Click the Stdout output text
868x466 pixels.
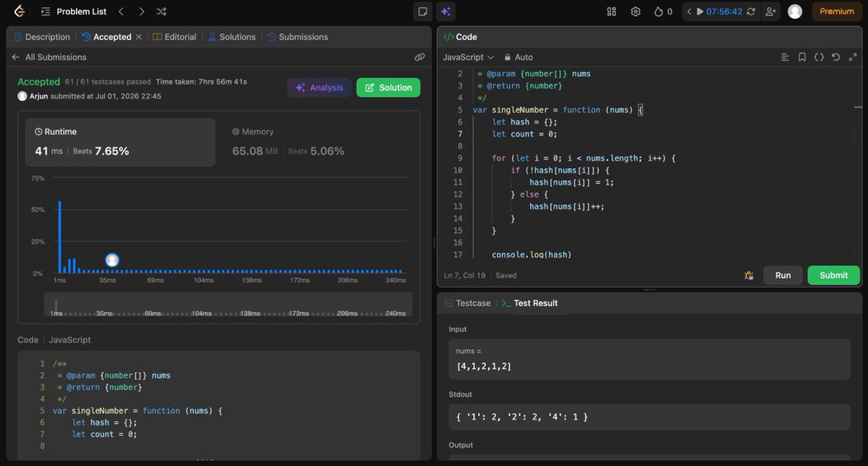522,417
